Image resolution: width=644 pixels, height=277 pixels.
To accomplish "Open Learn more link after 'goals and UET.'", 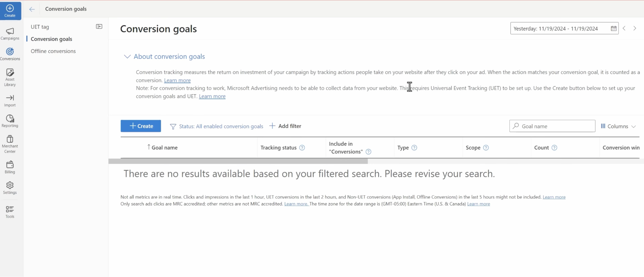I will click(212, 96).
